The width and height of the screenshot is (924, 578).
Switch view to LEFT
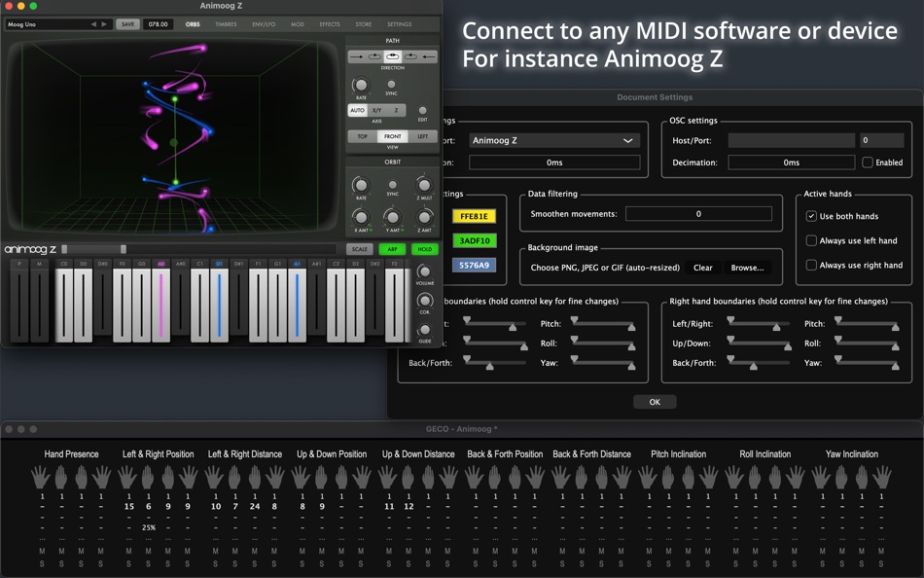[x=422, y=136]
